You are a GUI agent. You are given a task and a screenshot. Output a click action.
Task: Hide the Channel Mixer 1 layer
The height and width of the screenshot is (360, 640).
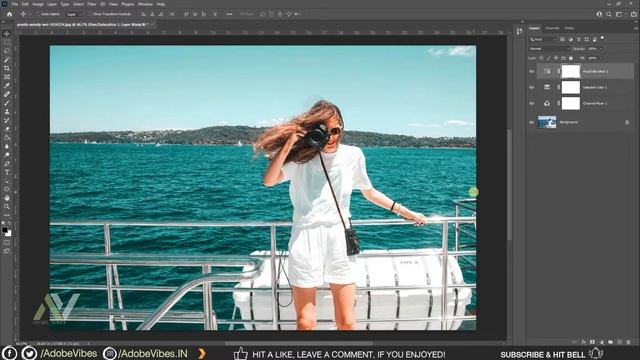pyautogui.click(x=531, y=104)
